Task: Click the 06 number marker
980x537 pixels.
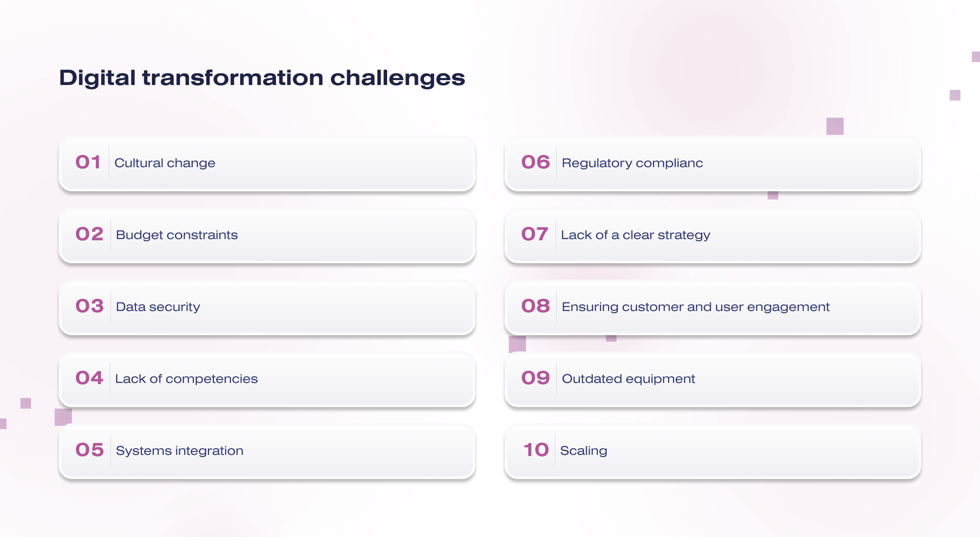Action: tap(535, 162)
